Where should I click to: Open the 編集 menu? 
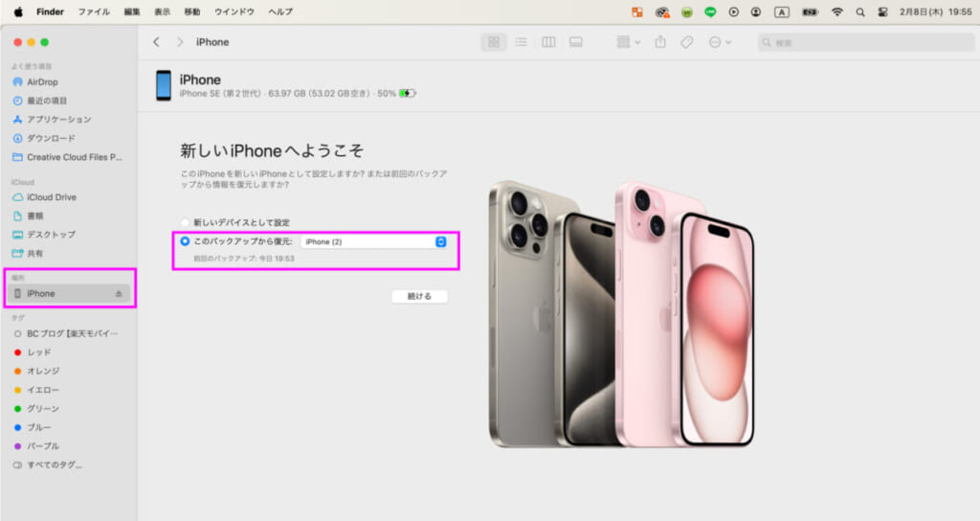coord(132,11)
